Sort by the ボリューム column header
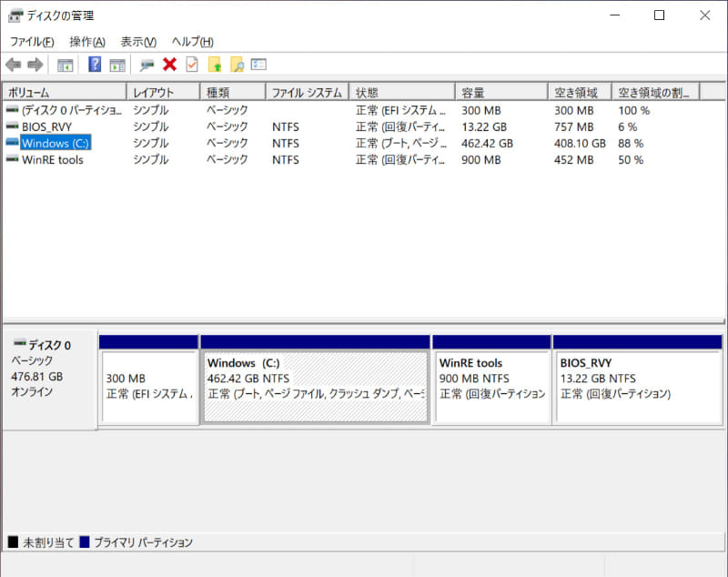This screenshot has height=577, width=728. tap(65, 93)
